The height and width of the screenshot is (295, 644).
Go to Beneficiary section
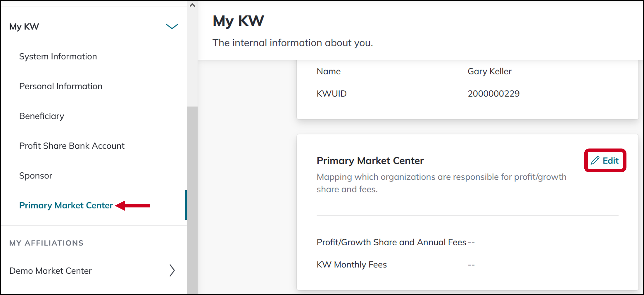tap(42, 116)
